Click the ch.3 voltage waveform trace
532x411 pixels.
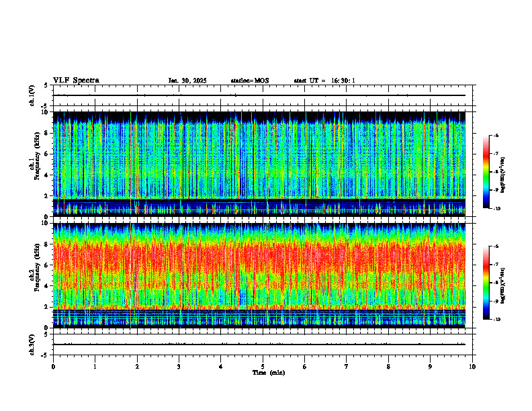[259, 345]
